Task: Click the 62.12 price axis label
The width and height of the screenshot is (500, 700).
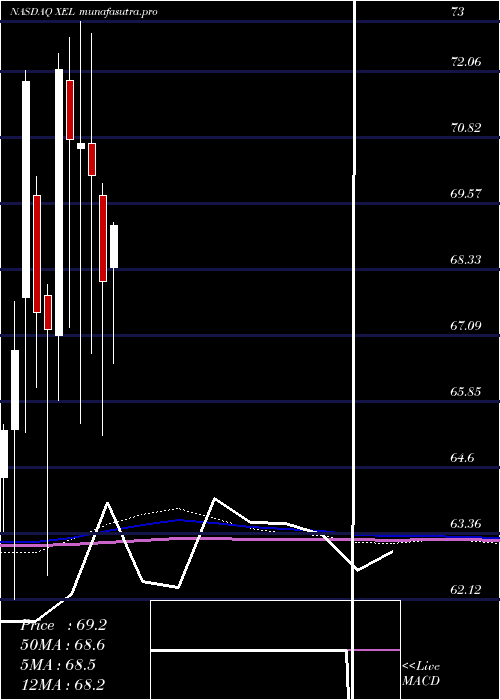Action: (467, 590)
